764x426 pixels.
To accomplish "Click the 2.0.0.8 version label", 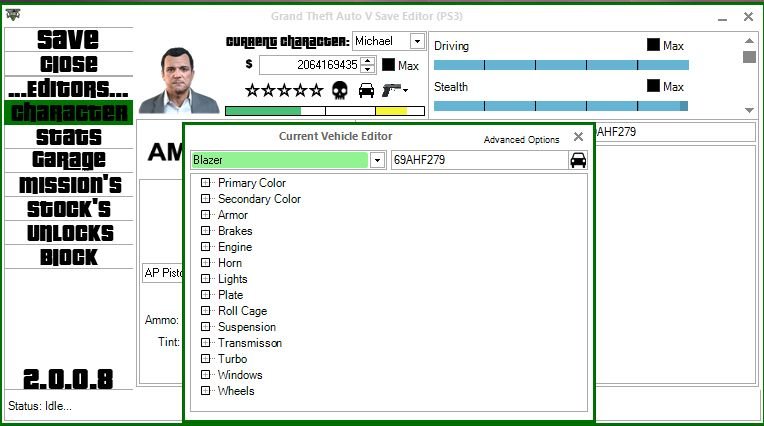I will click(x=69, y=379).
